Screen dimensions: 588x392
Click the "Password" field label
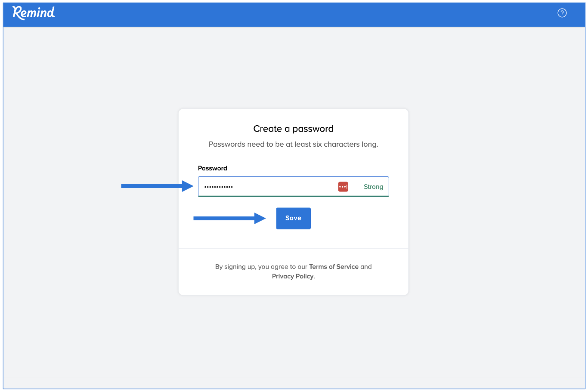point(212,168)
